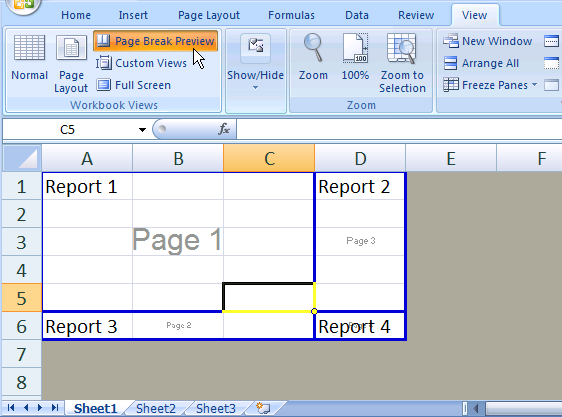Screen dimensions: 562x417
Task: Activate Page Break Preview
Action: (156, 41)
